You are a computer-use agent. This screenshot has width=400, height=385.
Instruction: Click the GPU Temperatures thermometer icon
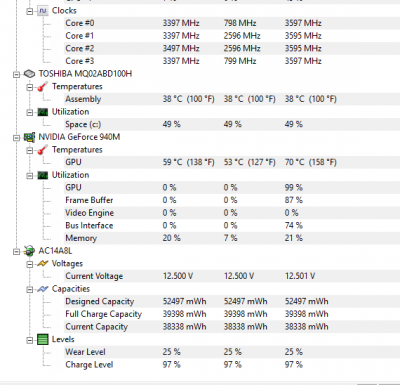click(43, 150)
